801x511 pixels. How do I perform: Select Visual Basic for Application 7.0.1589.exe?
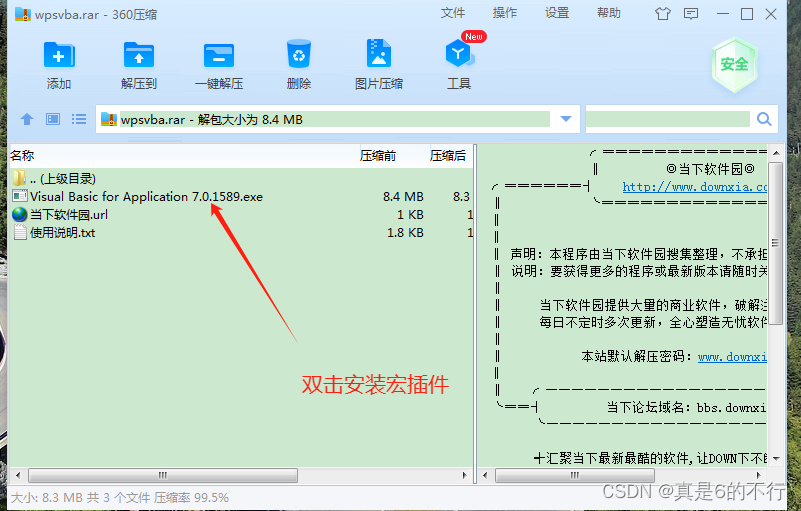click(x=146, y=196)
